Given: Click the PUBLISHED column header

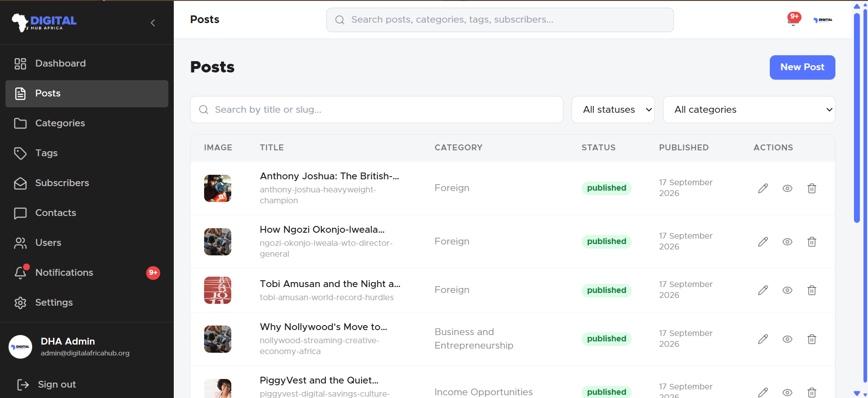Looking at the screenshot, I should tap(684, 148).
